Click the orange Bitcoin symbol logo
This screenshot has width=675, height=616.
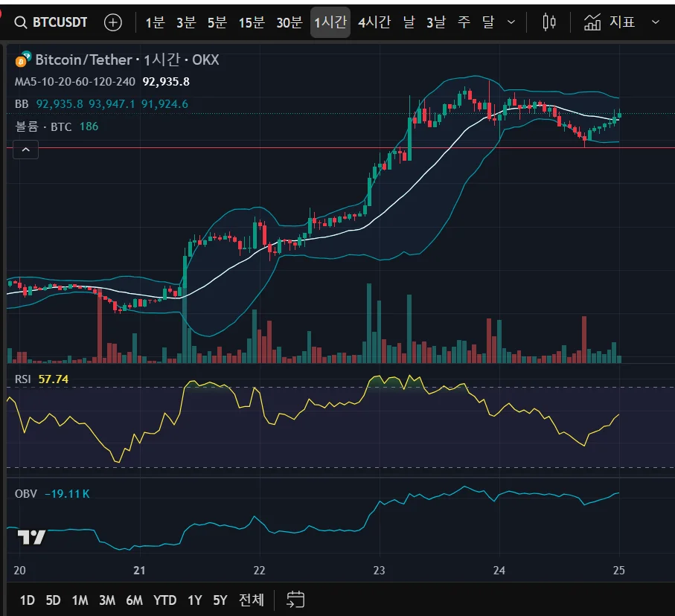(x=21, y=60)
